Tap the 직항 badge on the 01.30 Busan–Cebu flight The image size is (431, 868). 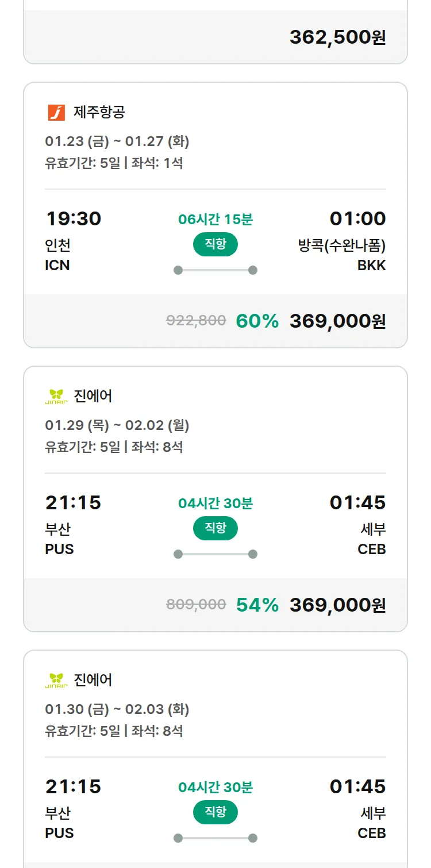[x=215, y=812]
